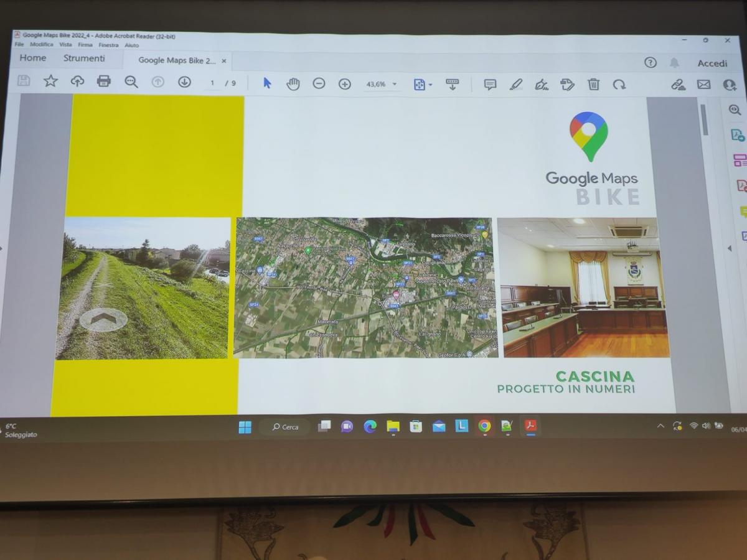Print the document with the printer icon
The width and height of the screenshot is (747, 560).
click(x=104, y=81)
